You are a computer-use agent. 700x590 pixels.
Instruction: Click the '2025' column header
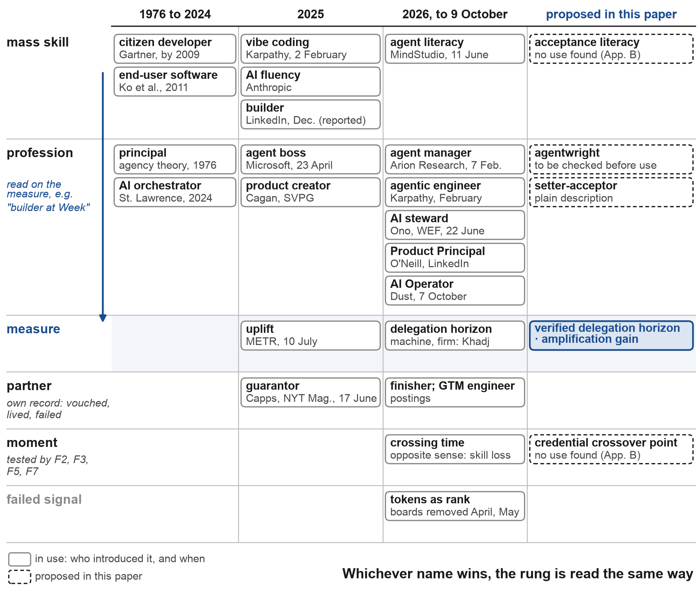pyautogui.click(x=310, y=14)
